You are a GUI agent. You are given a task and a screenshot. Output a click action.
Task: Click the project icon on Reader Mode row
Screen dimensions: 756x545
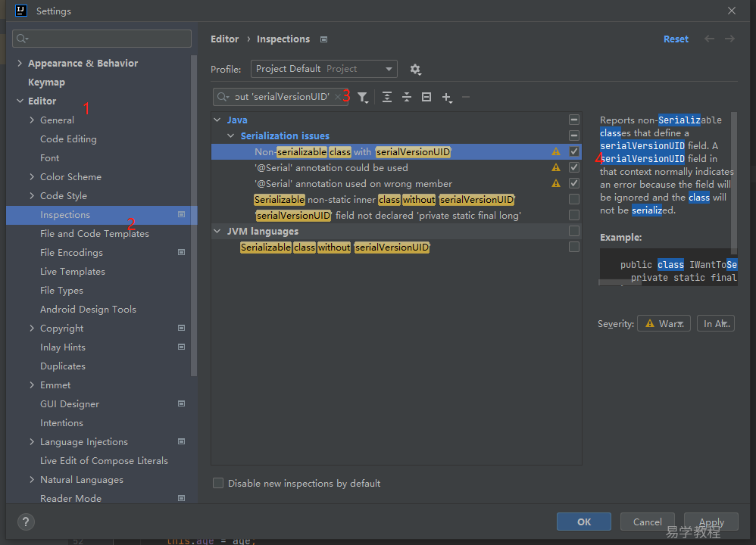pyautogui.click(x=181, y=498)
